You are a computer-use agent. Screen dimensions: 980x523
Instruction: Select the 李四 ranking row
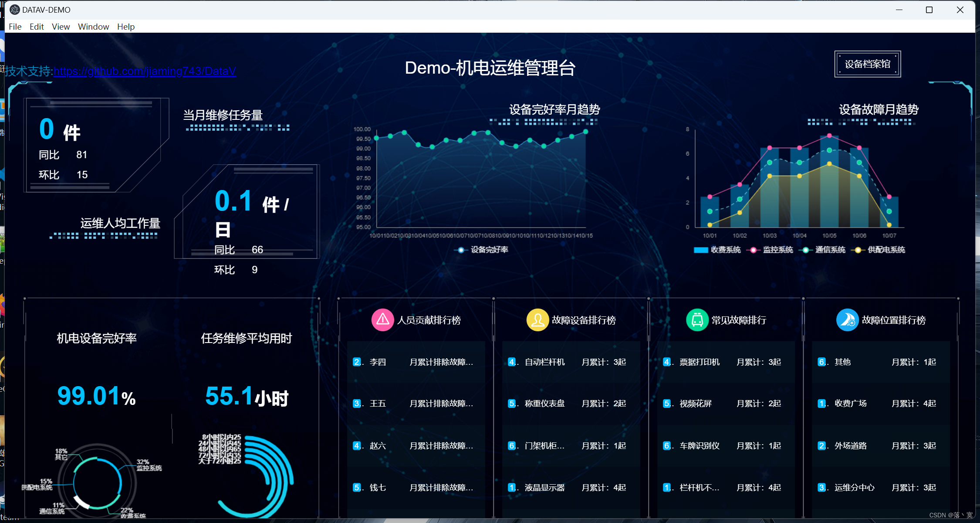point(416,362)
